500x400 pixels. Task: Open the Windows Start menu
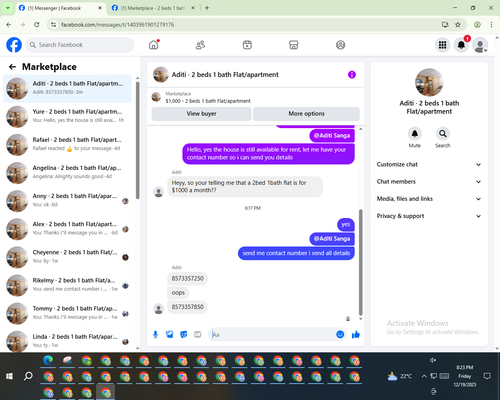pos(9,376)
